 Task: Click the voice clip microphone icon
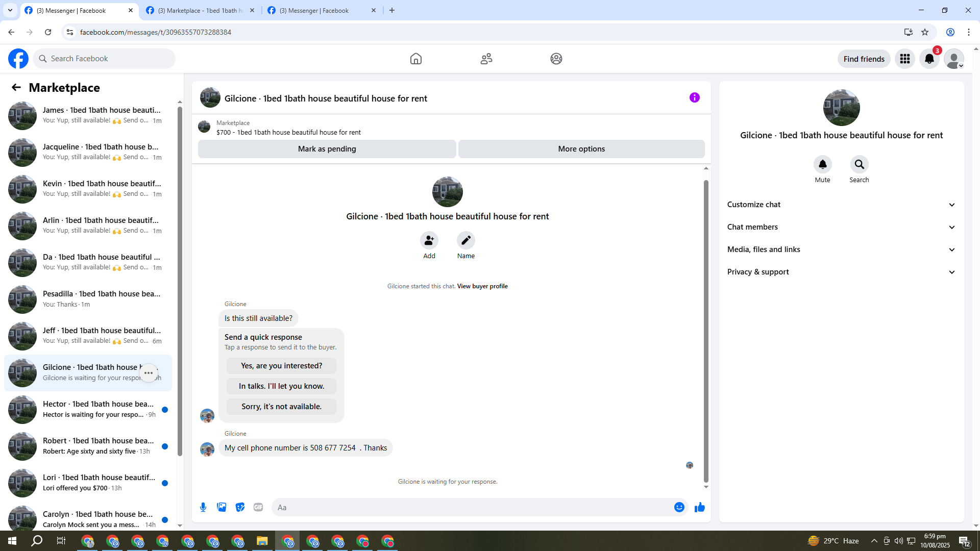(203, 507)
